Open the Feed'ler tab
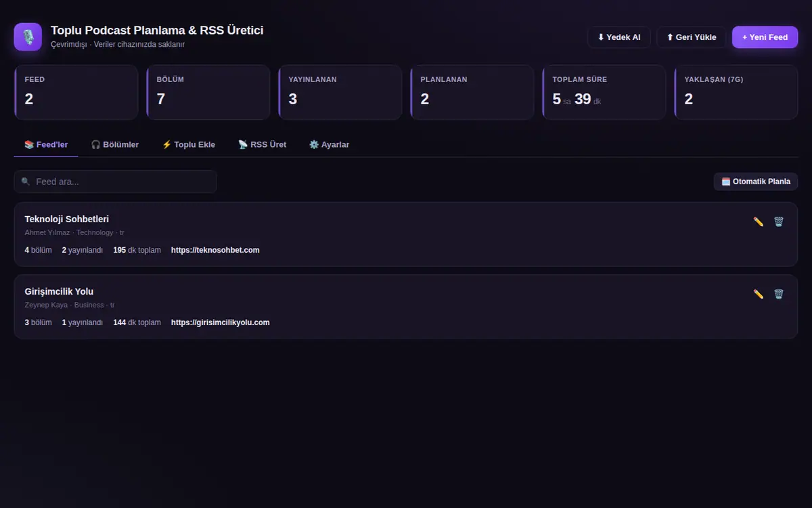Viewport: 812px width, 508px height. pos(46,145)
